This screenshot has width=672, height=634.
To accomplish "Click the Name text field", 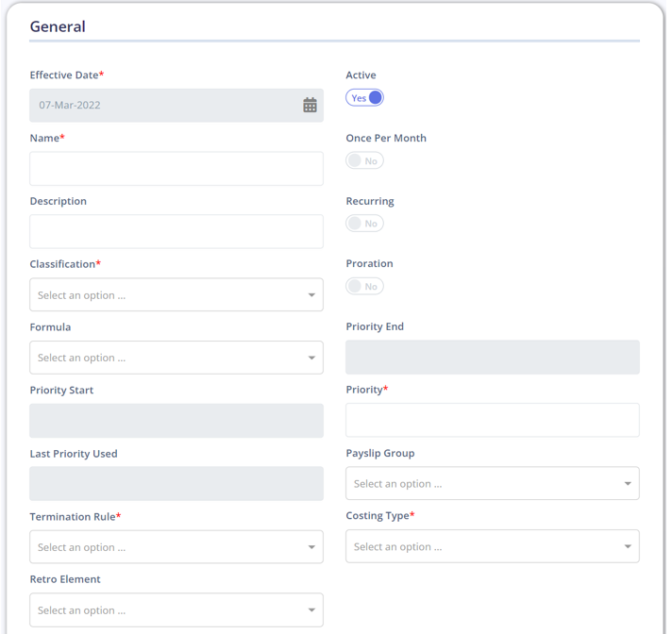I will [176, 168].
